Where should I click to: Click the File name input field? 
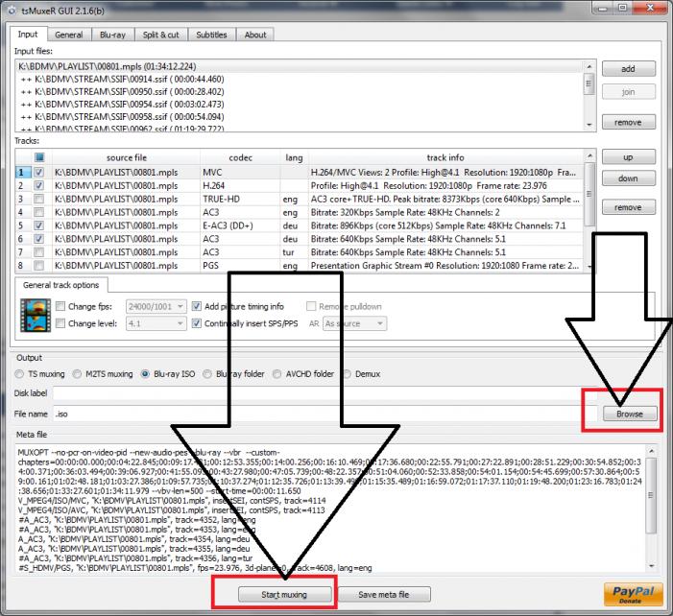(325, 414)
